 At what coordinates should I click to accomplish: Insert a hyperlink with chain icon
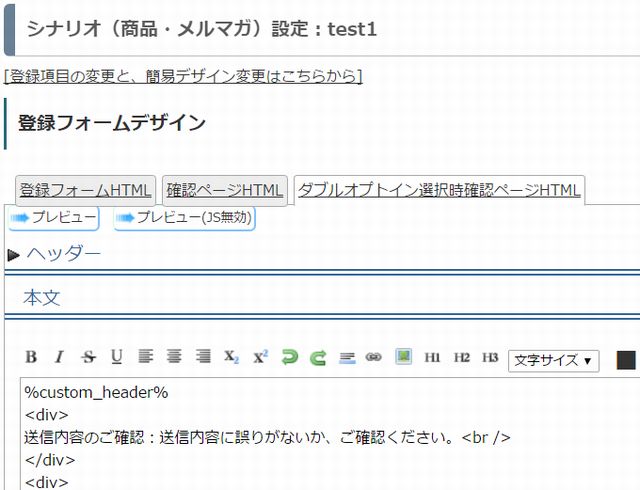(373, 357)
